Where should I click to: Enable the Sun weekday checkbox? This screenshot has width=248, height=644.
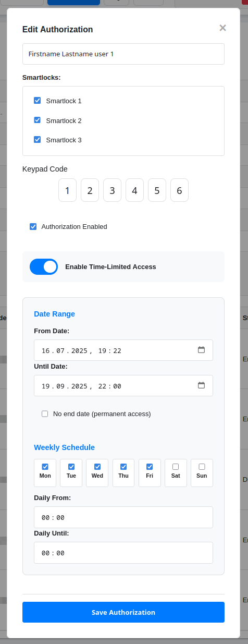click(202, 467)
